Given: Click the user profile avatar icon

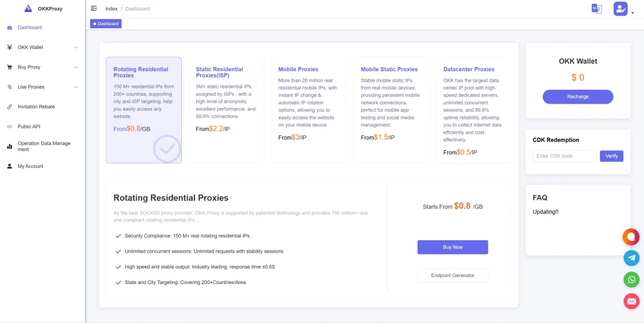Looking at the screenshot, I should point(620,9).
